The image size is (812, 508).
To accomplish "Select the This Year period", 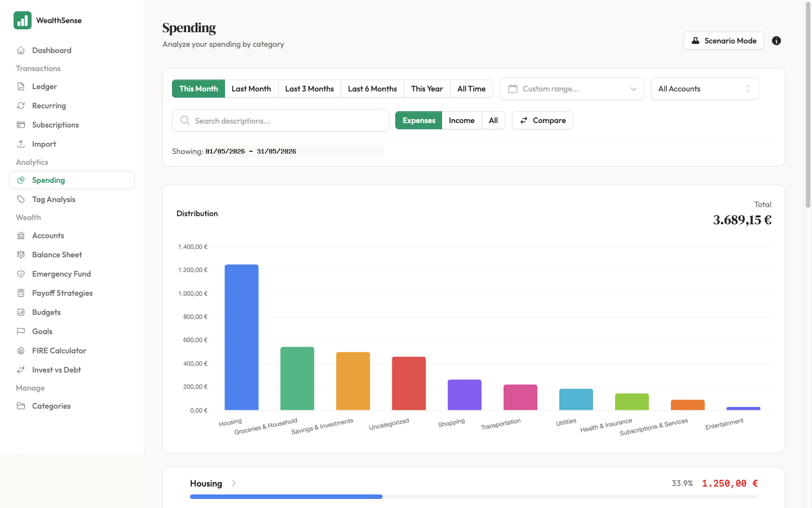I will tap(427, 89).
